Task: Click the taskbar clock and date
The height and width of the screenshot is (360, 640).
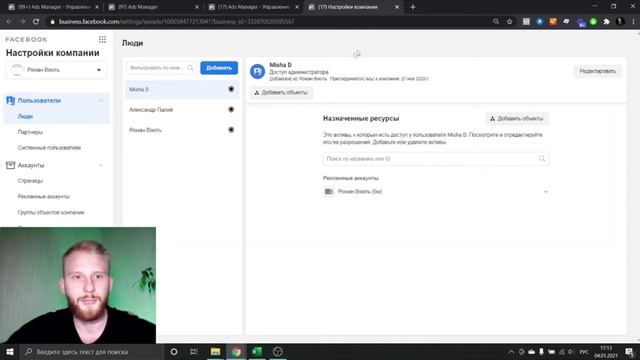Action: [x=606, y=351]
